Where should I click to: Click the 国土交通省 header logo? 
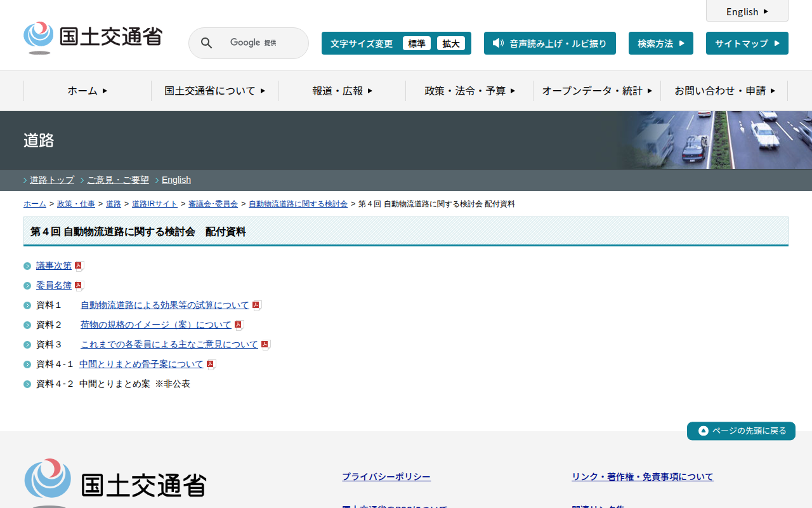coord(93,37)
